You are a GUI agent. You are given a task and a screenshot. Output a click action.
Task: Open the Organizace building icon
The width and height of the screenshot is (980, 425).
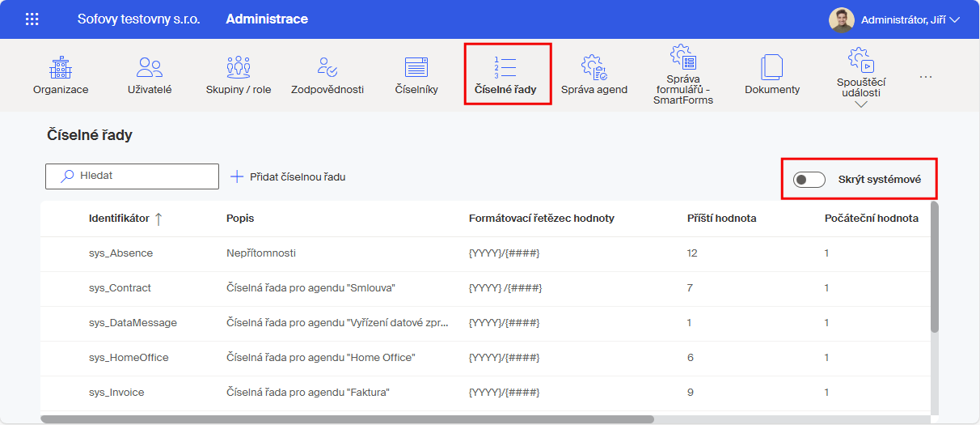tap(61, 68)
